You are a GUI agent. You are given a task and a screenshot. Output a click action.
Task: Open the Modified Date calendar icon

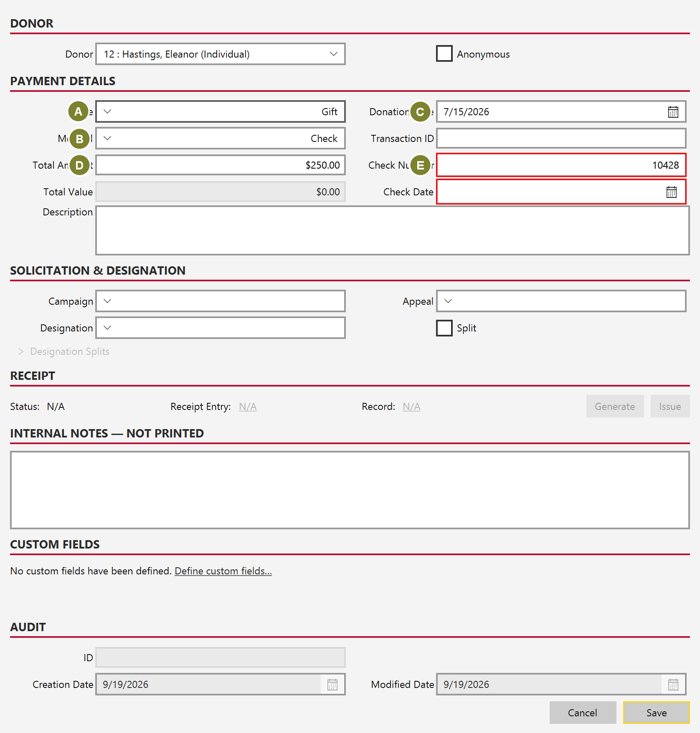pos(673,685)
